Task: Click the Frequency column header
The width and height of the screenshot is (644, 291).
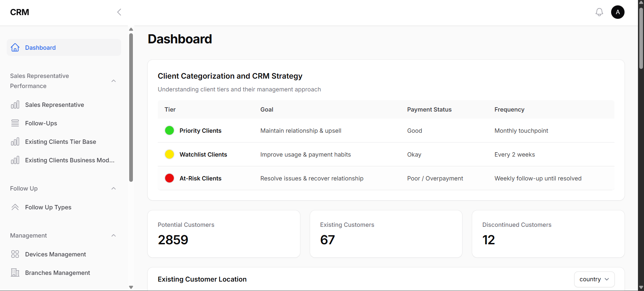Action: point(509,109)
